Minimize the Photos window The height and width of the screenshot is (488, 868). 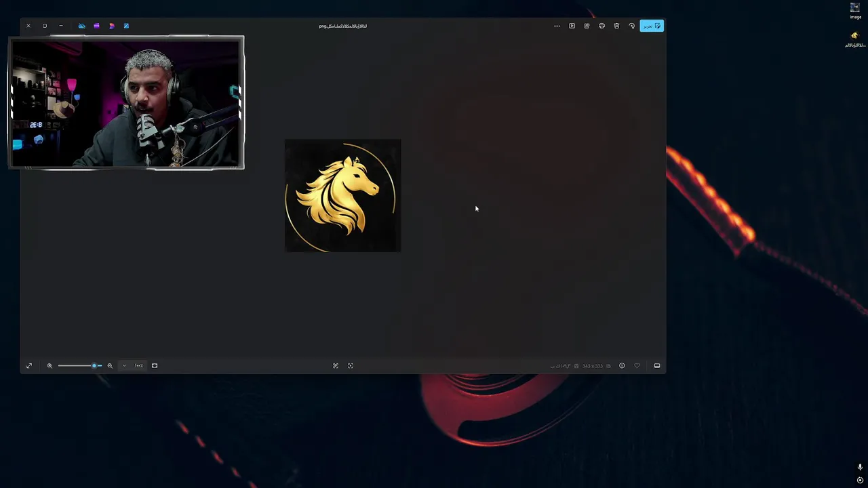61,26
